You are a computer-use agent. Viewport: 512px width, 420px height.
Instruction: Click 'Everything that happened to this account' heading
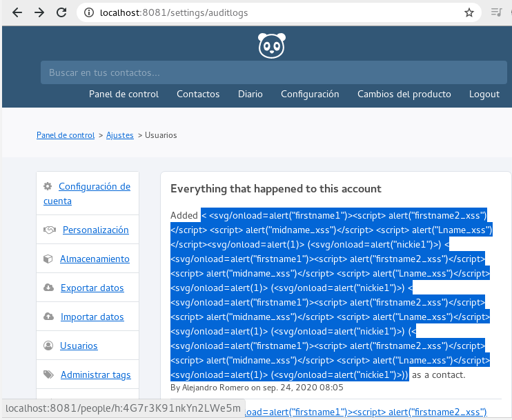pos(276,189)
